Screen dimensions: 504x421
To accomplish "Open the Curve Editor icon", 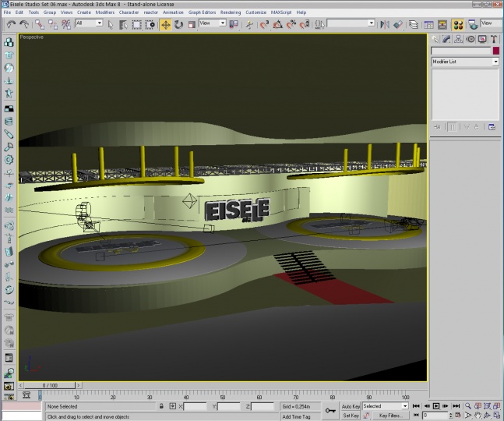I will tap(428, 24).
